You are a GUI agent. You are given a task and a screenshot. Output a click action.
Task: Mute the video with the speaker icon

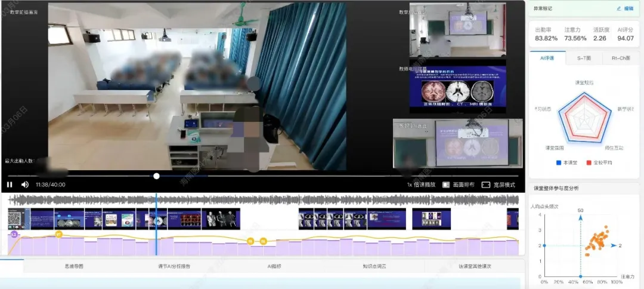tap(25, 185)
